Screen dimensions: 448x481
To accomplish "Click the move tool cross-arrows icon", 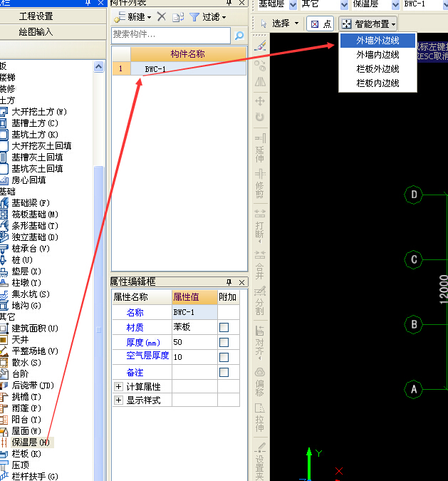I will click(260, 101).
